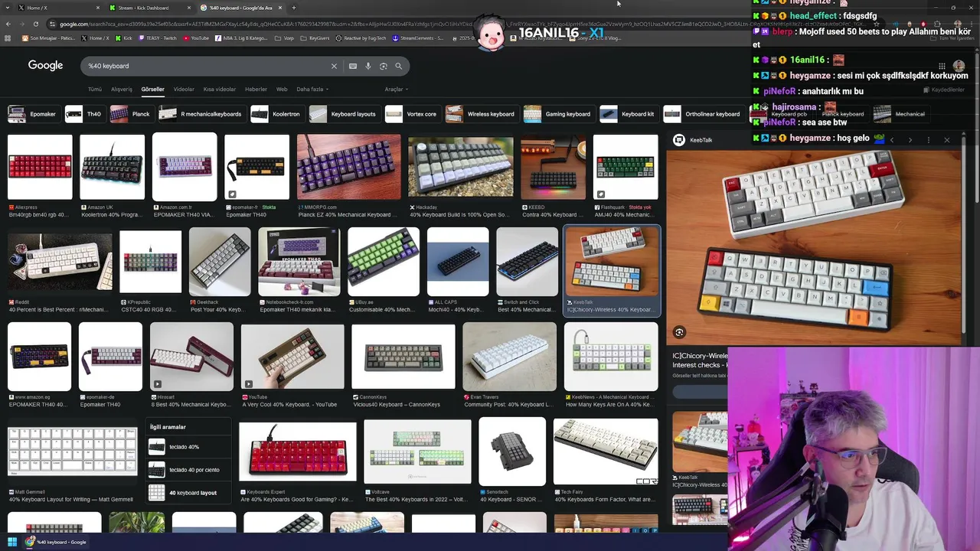Switch to Stream - Kick Dashboard tab
This screenshot has width=980, height=551.
click(x=149, y=8)
